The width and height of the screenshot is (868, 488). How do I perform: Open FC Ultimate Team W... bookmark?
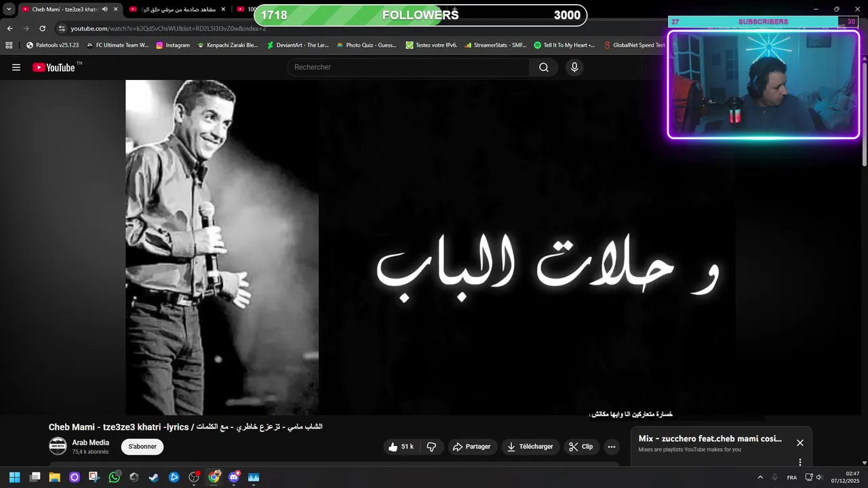(117, 45)
